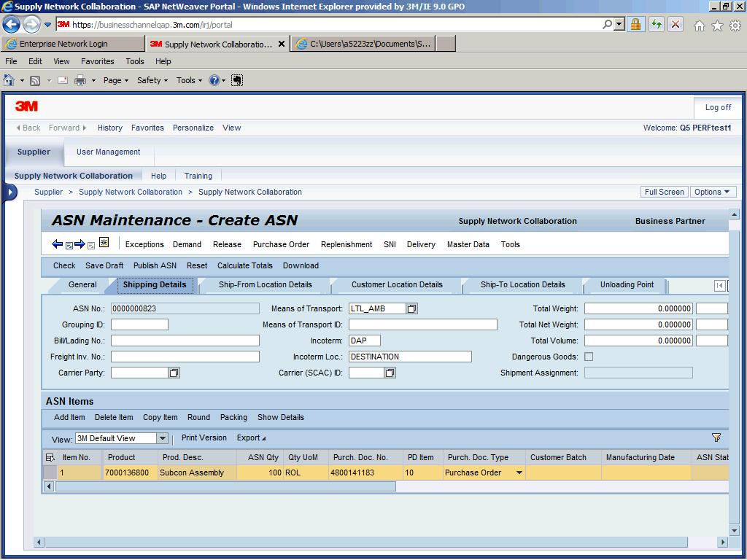Open the address bar history dropdown arrow
747x560 pixels.
pyautogui.click(x=619, y=24)
